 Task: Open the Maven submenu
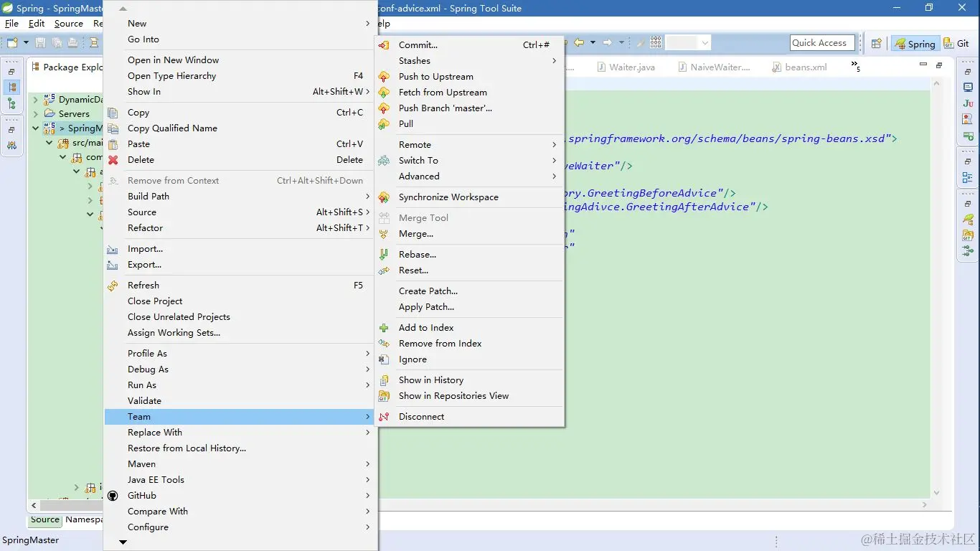click(240, 464)
